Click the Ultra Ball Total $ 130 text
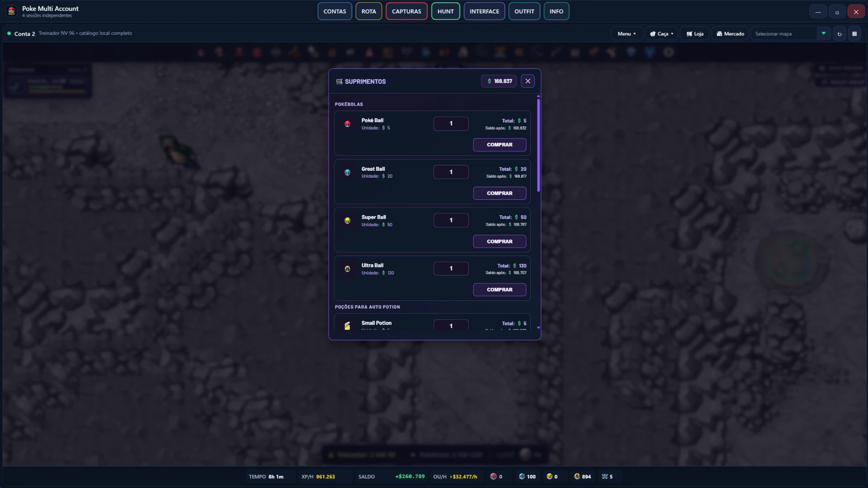Screen dimensions: 868x488 tap(512, 266)
